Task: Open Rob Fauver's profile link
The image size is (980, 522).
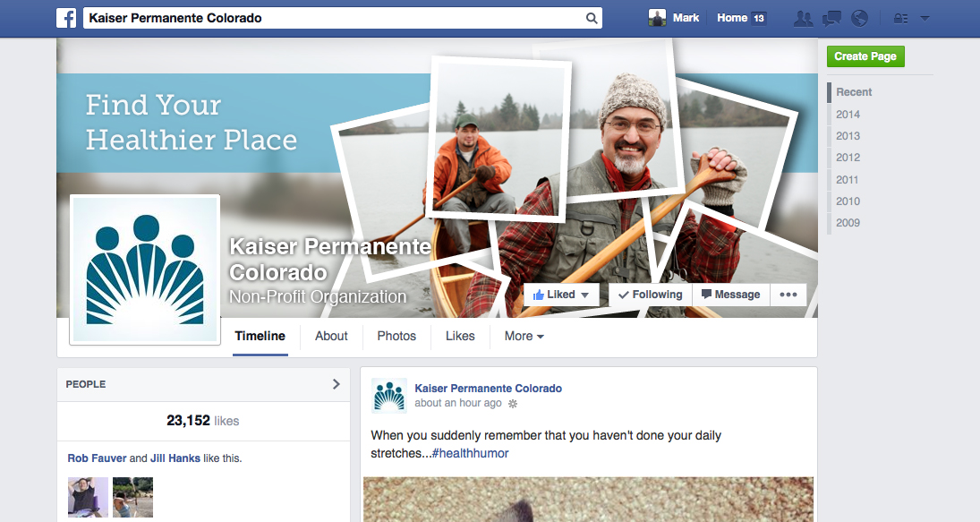Action: point(97,458)
